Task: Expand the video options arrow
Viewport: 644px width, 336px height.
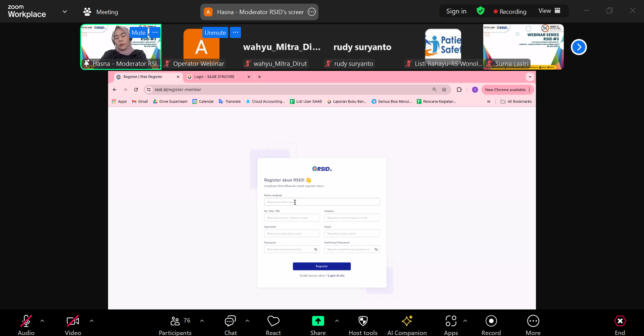Action: pyautogui.click(x=92, y=321)
